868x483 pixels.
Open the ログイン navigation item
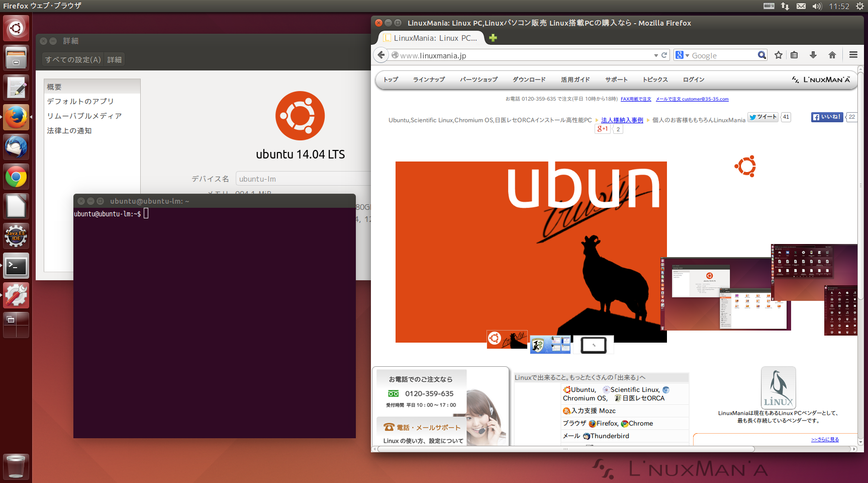[x=694, y=79]
